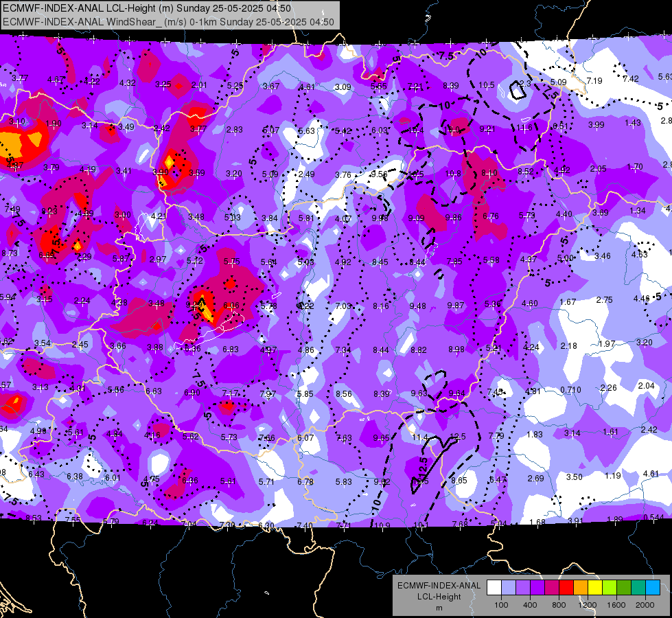Click the wind shear value "1.61"

click(x=611, y=432)
